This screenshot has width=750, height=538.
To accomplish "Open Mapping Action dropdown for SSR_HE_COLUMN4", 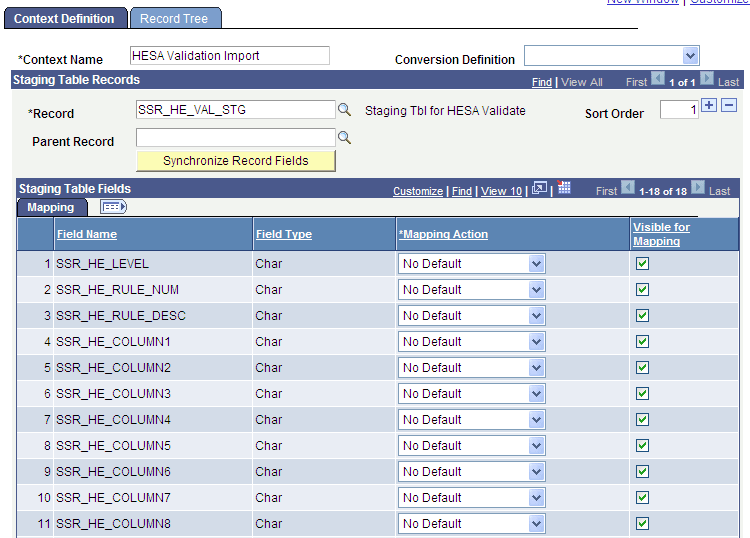I will (472, 419).
